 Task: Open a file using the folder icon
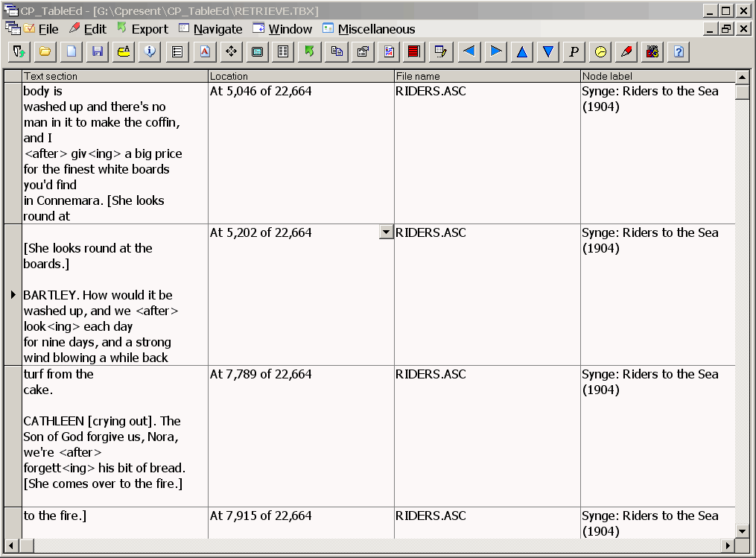pos(44,51)
